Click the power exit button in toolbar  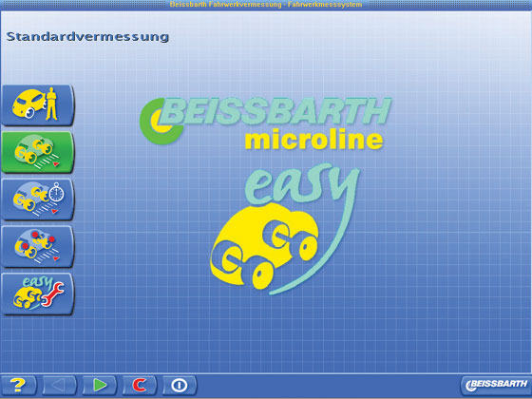click(x=180, y=385)
